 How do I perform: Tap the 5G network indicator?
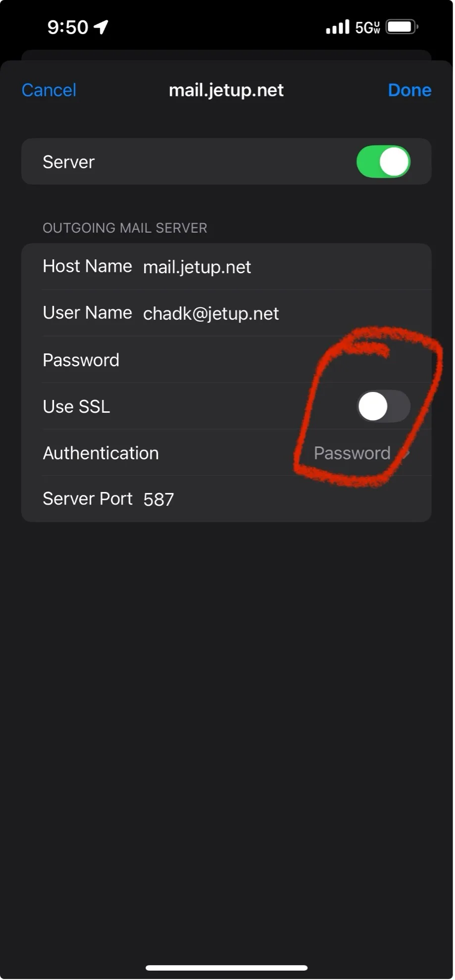pyautogui.click(x=367, y=28)
